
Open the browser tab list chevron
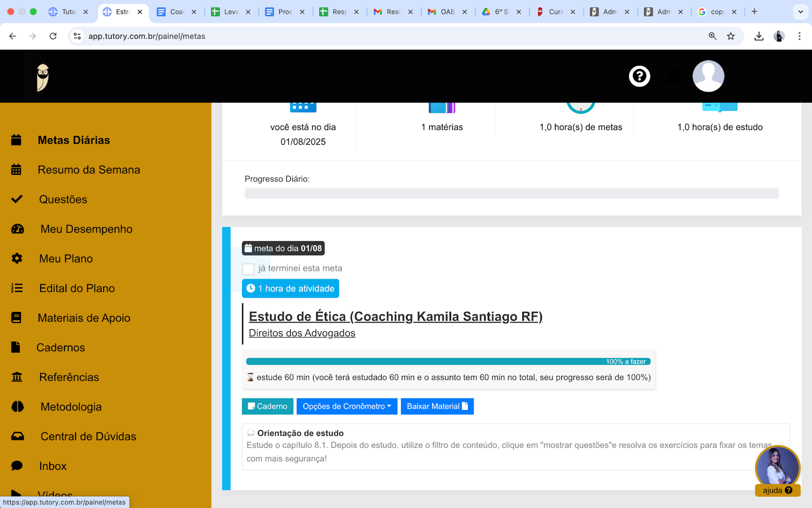[x=800, y=12]
